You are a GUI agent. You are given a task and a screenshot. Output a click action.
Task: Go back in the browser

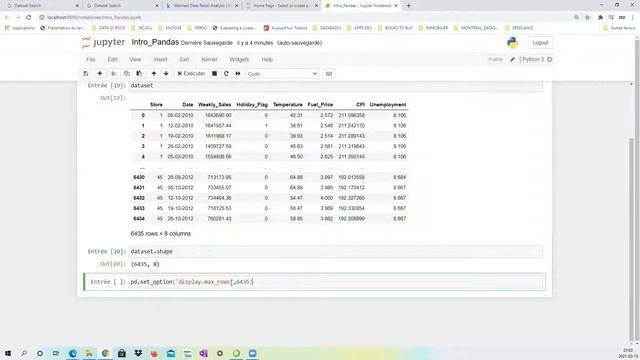click(x=7, y=18)
